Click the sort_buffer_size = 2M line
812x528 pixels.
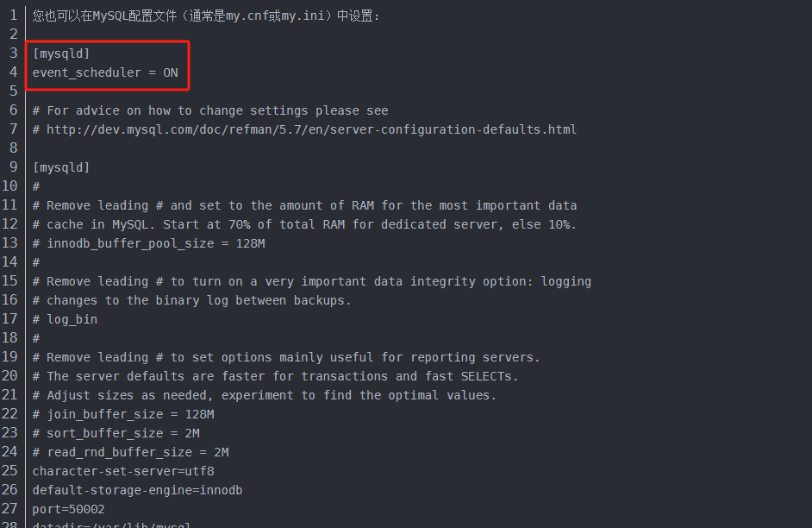point(116,433)
